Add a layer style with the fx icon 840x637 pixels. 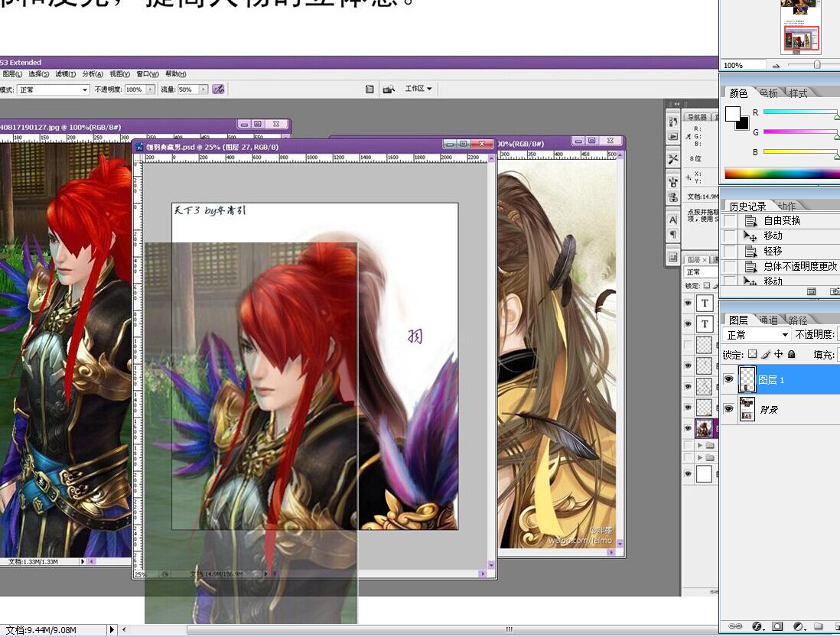click(x=757, y=626)
